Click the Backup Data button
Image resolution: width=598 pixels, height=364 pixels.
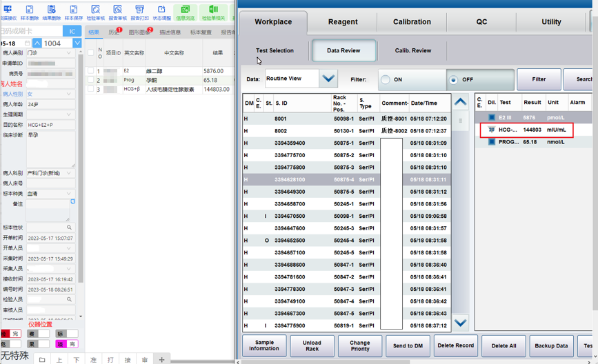(x=551, y=345)
